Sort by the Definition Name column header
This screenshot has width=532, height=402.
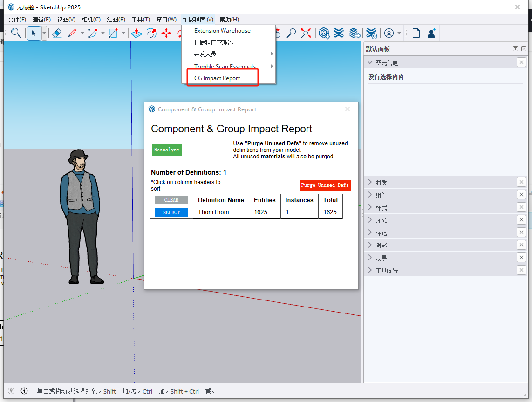tap(221, 200)
